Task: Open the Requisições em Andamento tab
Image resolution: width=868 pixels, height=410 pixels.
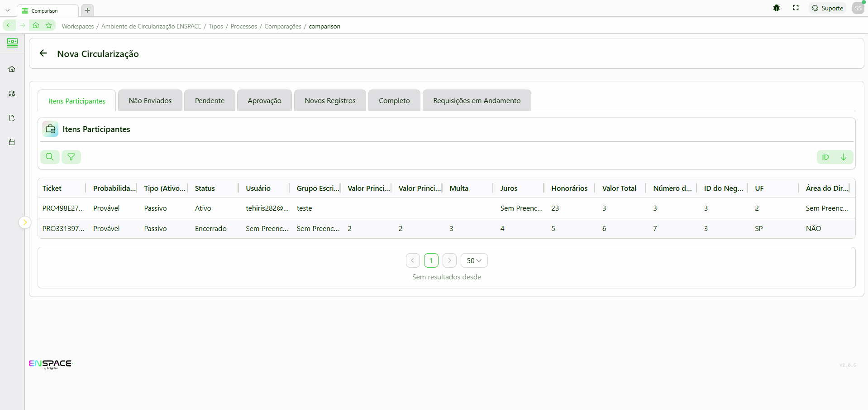Action: coord(477,100)
